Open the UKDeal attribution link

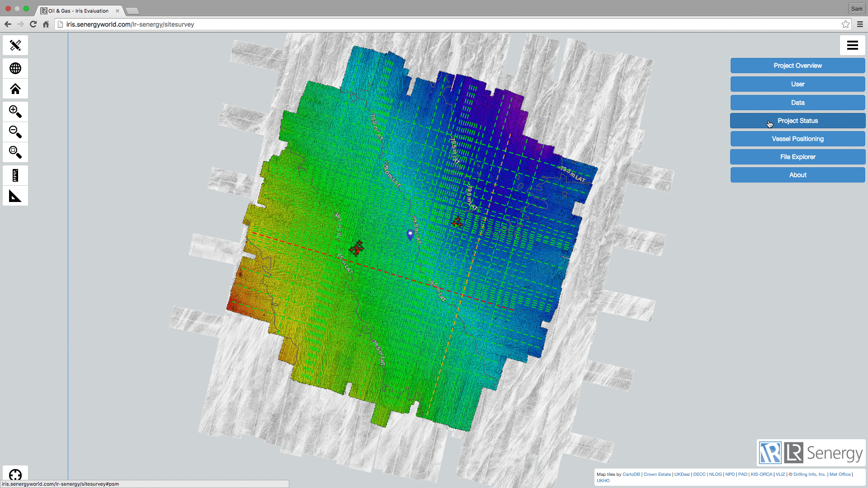pos(682,474)
